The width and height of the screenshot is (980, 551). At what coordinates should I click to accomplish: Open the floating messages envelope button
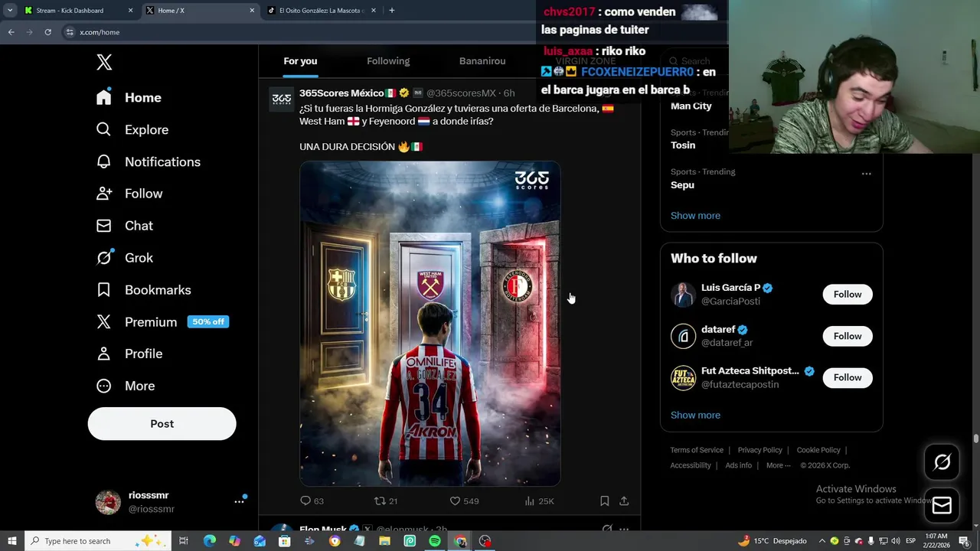(x=942, y=505)
